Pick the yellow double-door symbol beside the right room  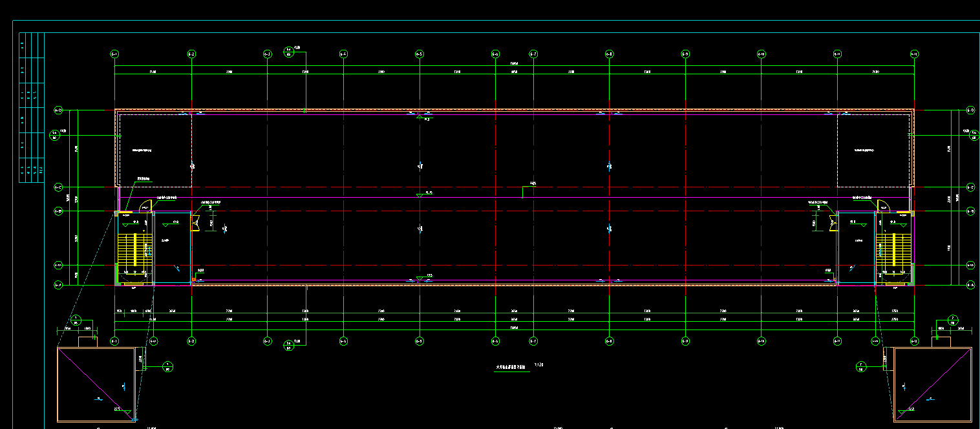click(833, 224)
